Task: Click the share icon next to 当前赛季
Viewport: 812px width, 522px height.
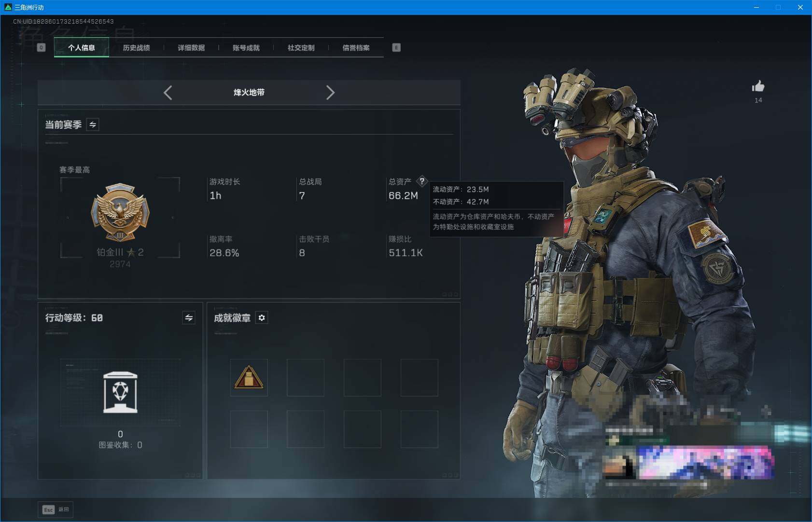Action: point(93,124)
